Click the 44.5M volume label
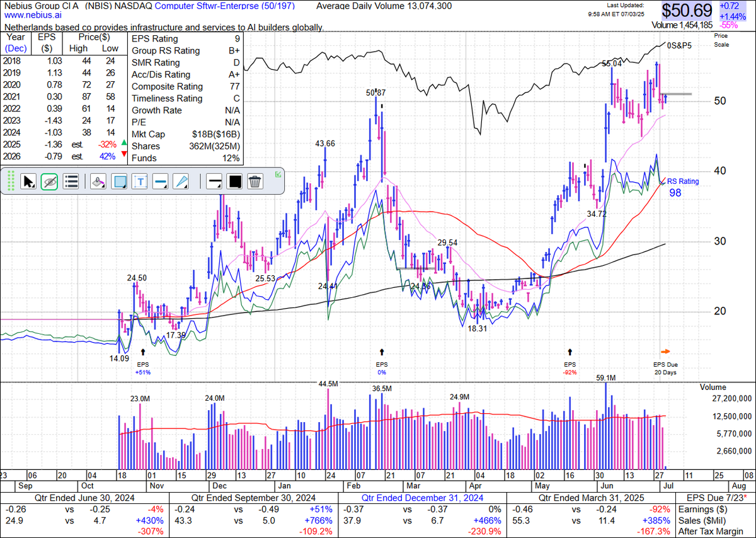Screen dimensions: 756x538 pos(329,383)
